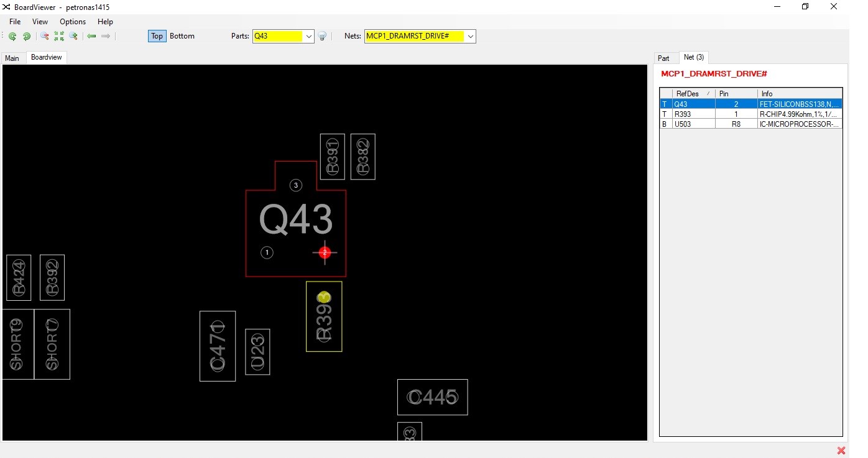Click the R8 pin cell for U503
Image resolution: width=868 pixels, height=458 pixels.
point(736,124)
